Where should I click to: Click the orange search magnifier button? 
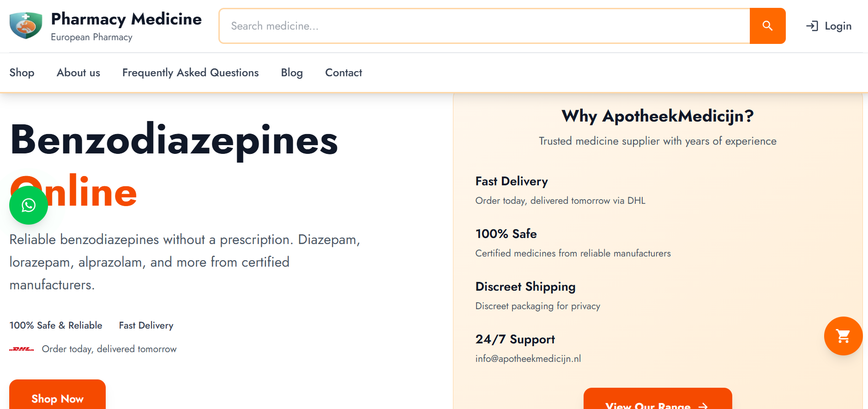pyautogui.click(x=767, y=26)
